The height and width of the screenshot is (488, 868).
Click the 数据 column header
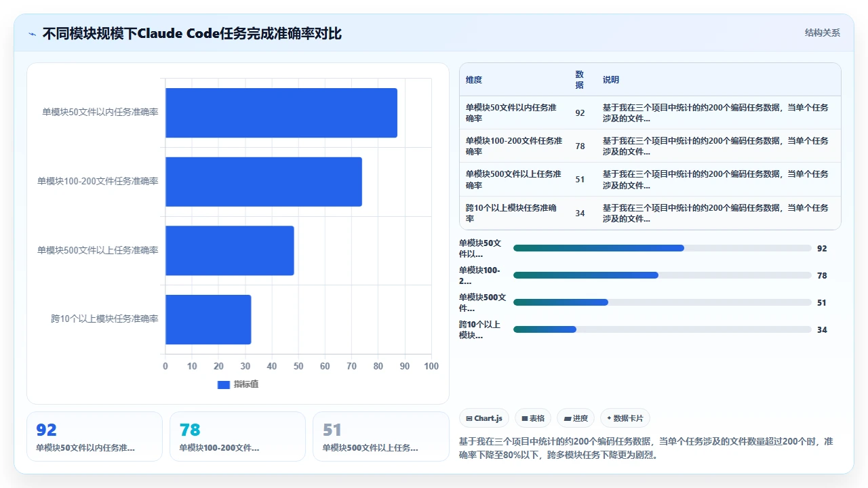[579, 80]
